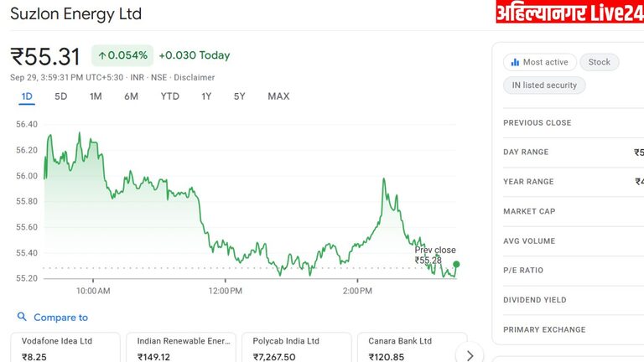Select the YTD chart range
Screen dimensions: 644x362
pyautogui.click(x=169, y=96)
